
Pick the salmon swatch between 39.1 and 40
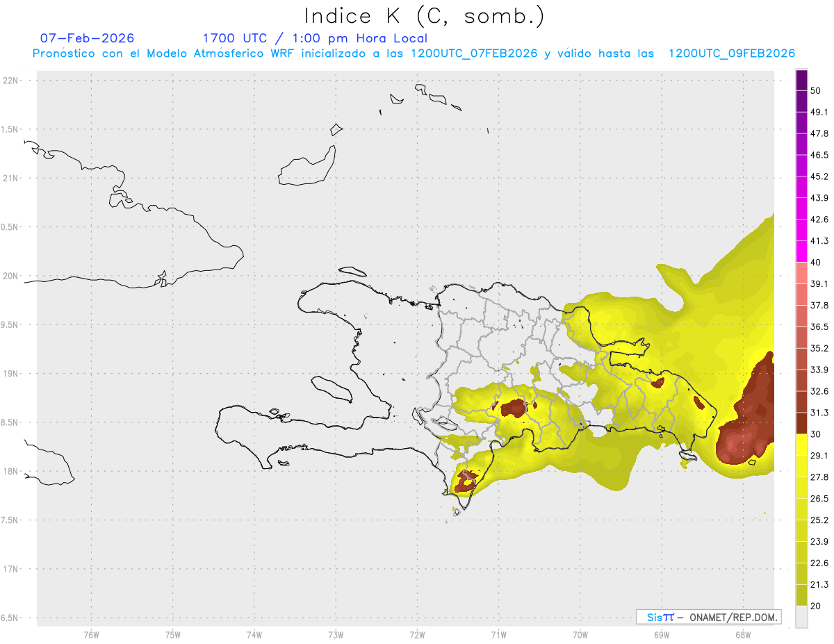801,273
